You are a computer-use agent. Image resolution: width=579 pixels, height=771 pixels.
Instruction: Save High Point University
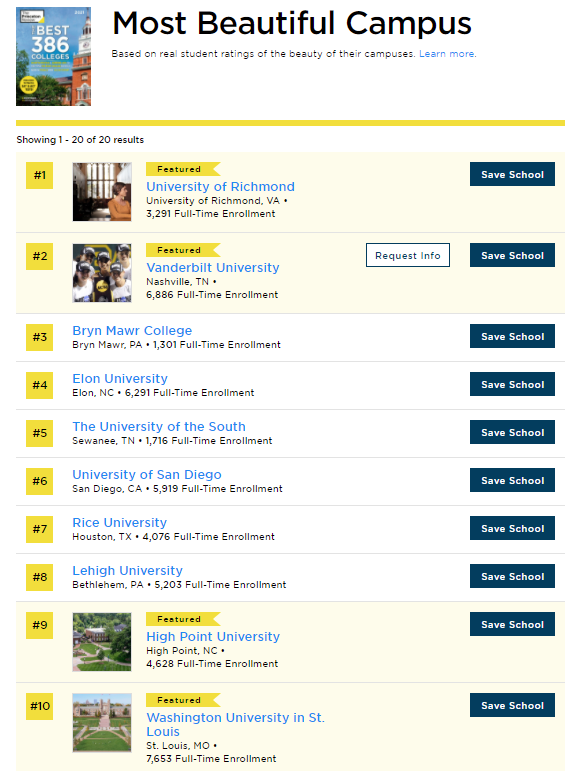pyautogui.click(x=512, y=624)
